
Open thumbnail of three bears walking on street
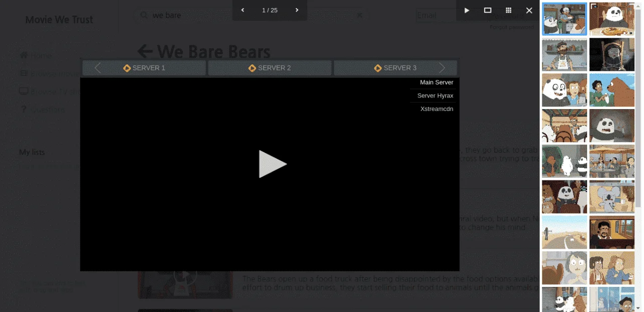point(565,161)
